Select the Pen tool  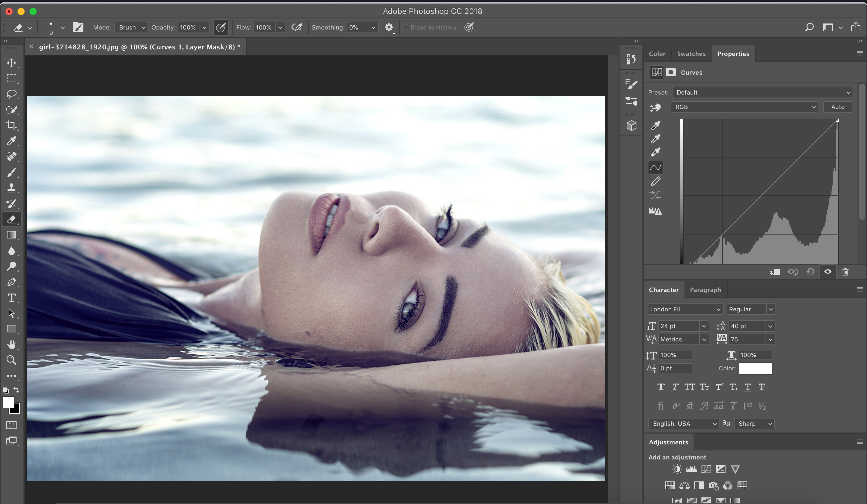pos(11,282)
